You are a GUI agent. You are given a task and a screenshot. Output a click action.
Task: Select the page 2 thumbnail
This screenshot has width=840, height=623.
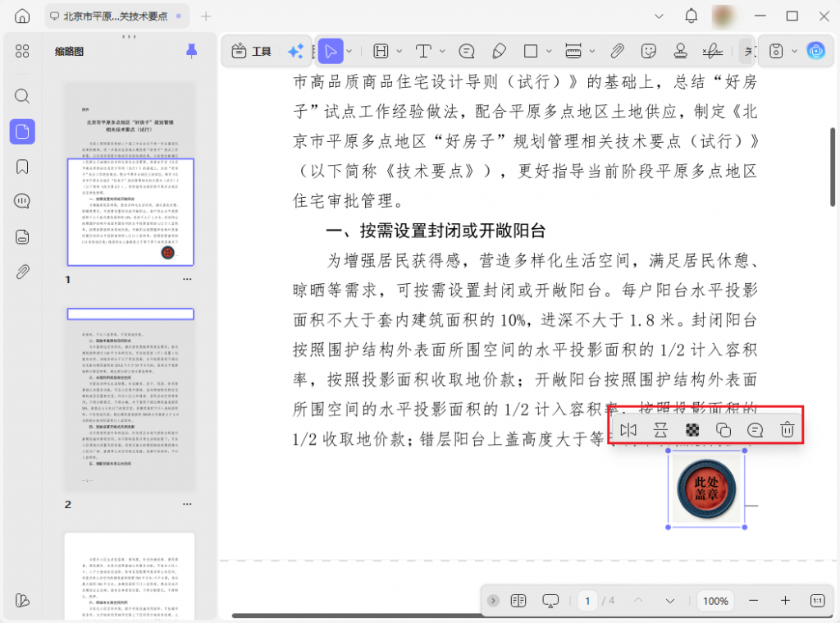point(130,402)
